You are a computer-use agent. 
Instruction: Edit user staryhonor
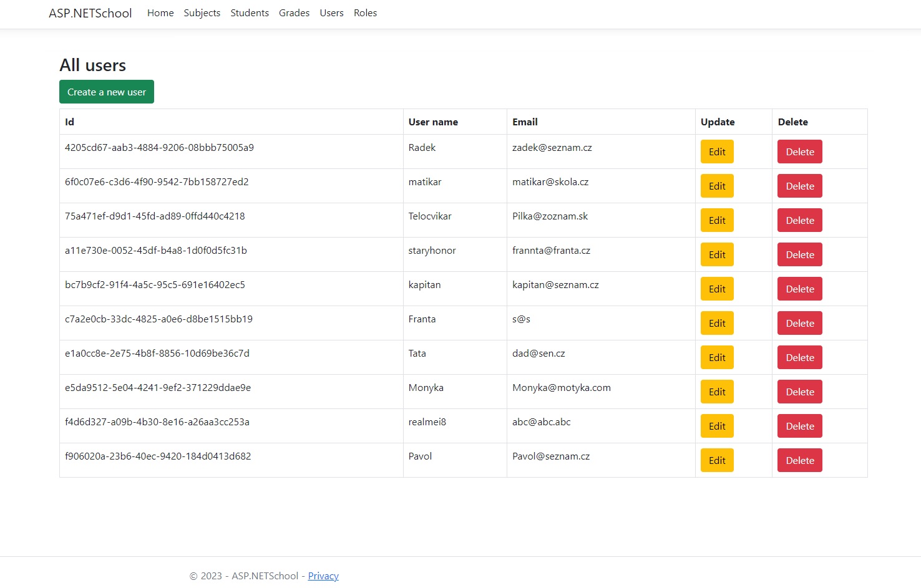point(717,254)
